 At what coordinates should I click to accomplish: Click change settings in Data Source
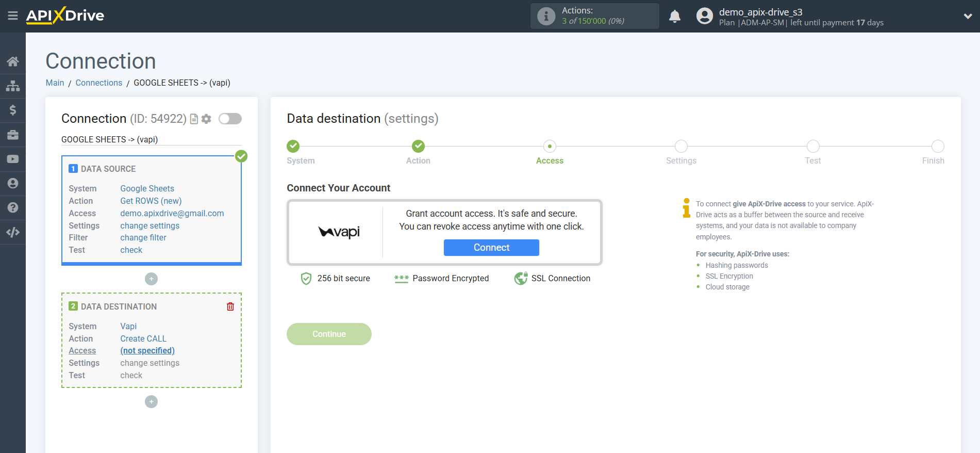(x=150, y=225)
